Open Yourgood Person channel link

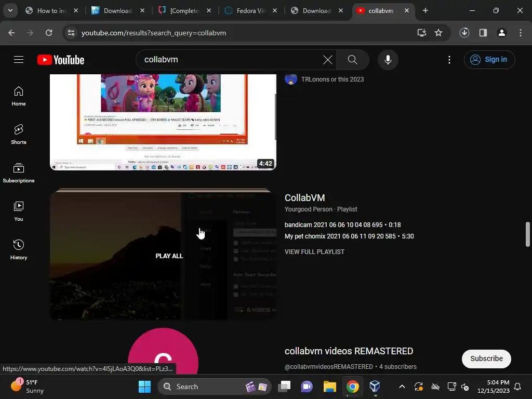[x=309, y=209]
